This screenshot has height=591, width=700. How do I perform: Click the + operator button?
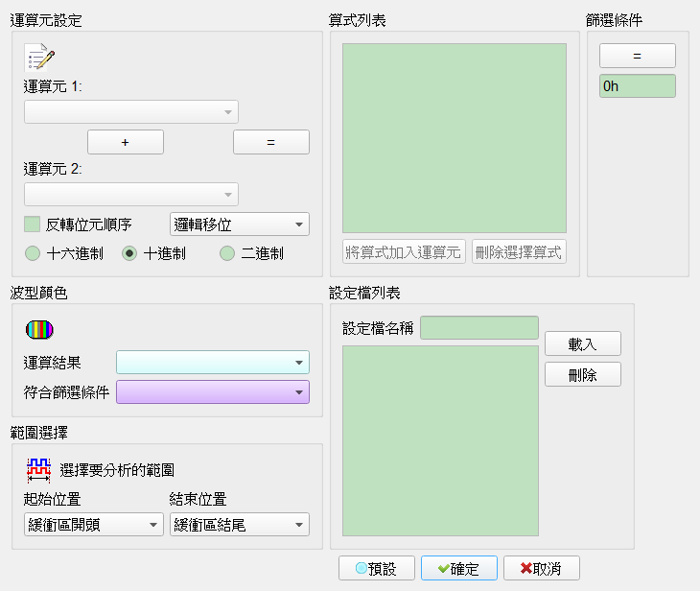(x=126, y=142)
